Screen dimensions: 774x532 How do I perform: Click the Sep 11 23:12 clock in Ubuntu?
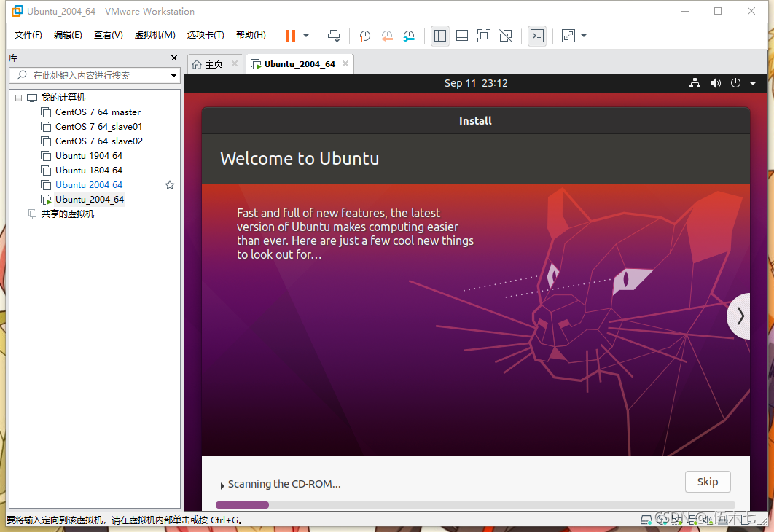tap(476, 83)
